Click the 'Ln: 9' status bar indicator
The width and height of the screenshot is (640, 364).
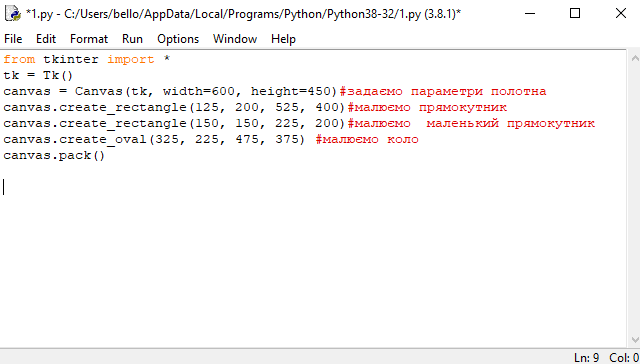pos(587,357)
